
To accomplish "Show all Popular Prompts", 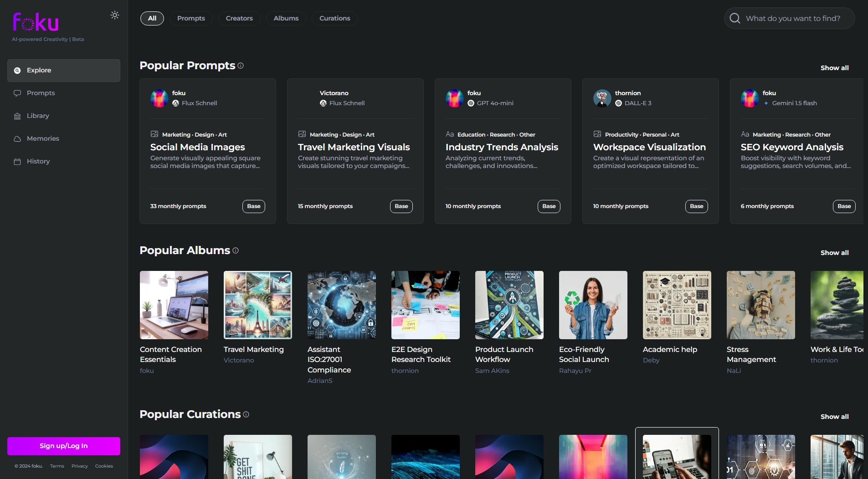I will click(x=834, y=68).
